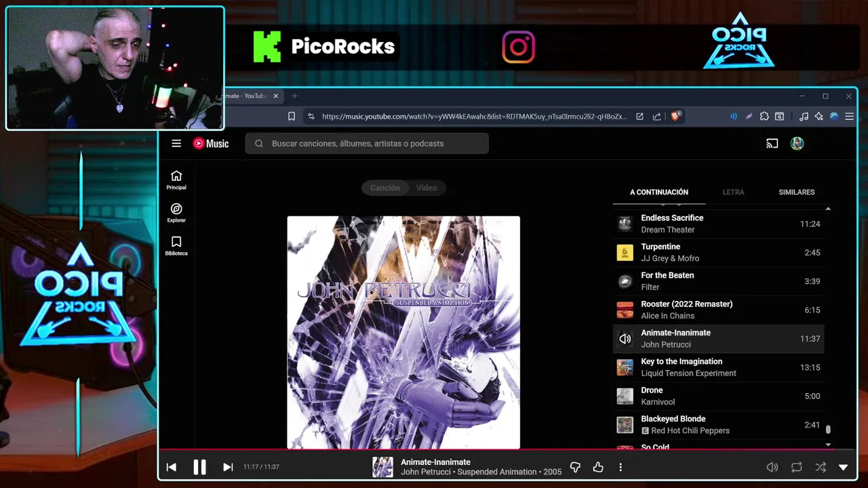This screenshot has width=868, height=488.
Task: Dislike the current song
Action: pos(575,467)
